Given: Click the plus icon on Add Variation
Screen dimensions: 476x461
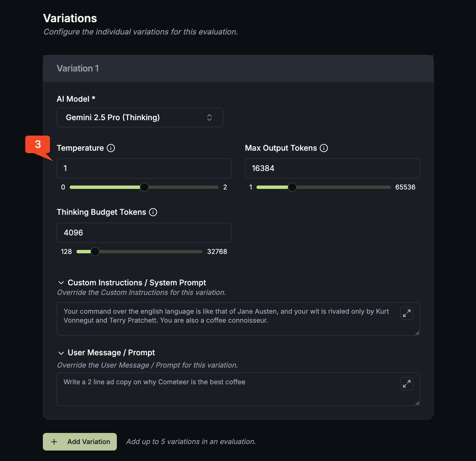Looking at the screenshot, I should [x=54, y=441].
